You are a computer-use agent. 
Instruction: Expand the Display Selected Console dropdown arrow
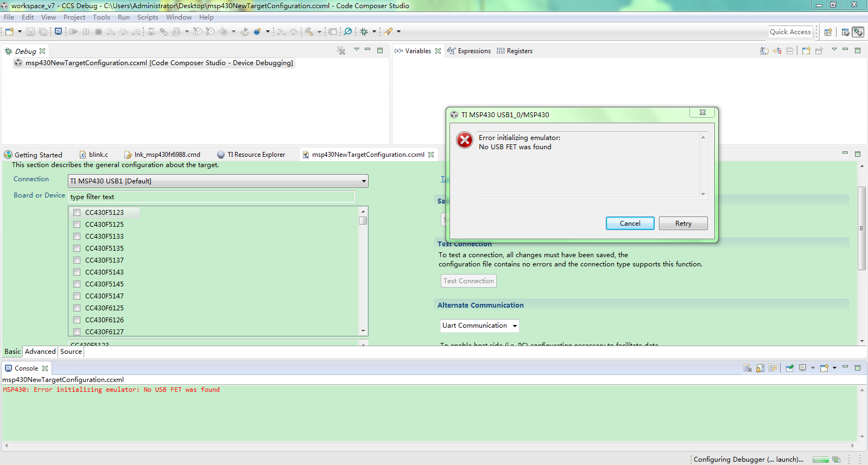[813, 368]
